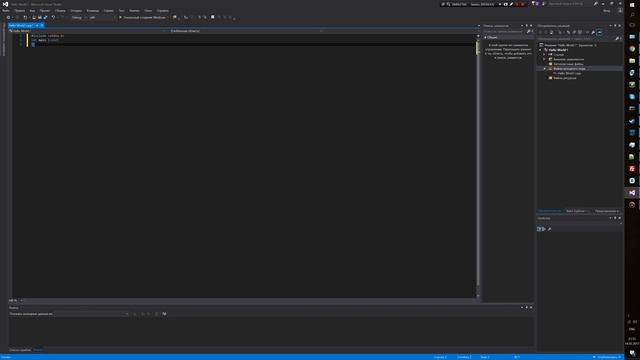Open the x86 platform dropdown
The image size is (640, 360).
coord(101,18)
